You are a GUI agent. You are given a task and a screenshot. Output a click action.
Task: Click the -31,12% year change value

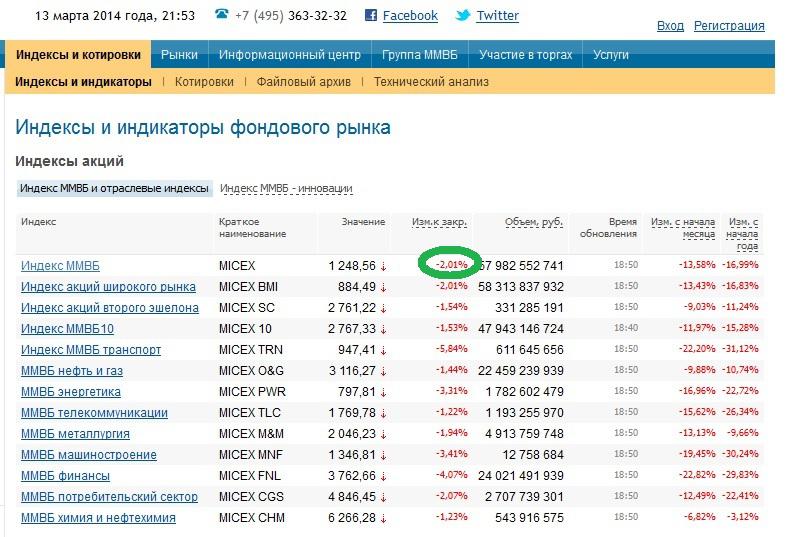pos(740,349)
